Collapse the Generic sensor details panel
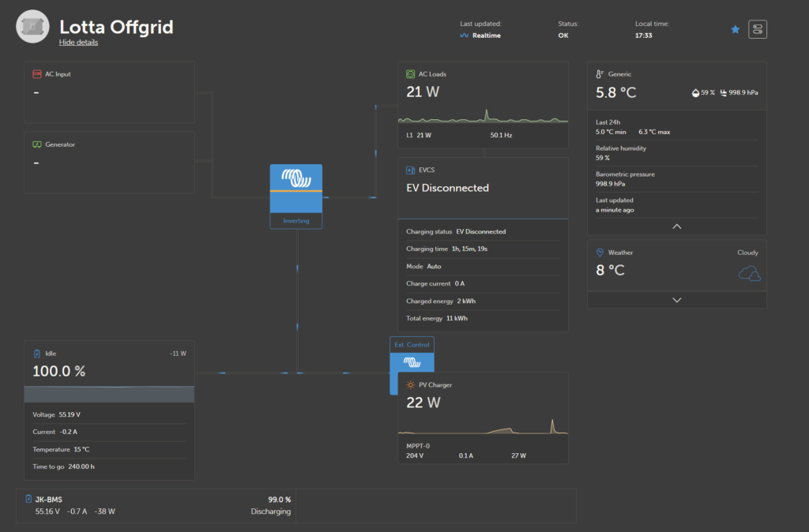Image resolution: width=809 pixels, height=532 pixels. point(676,227)
